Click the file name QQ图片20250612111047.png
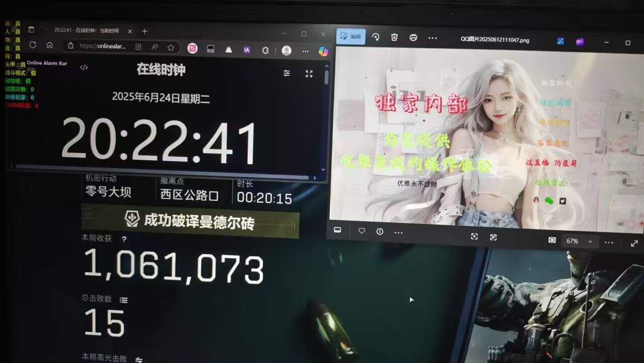This screenshot has height=363, width=644. (x=495, y=39)
